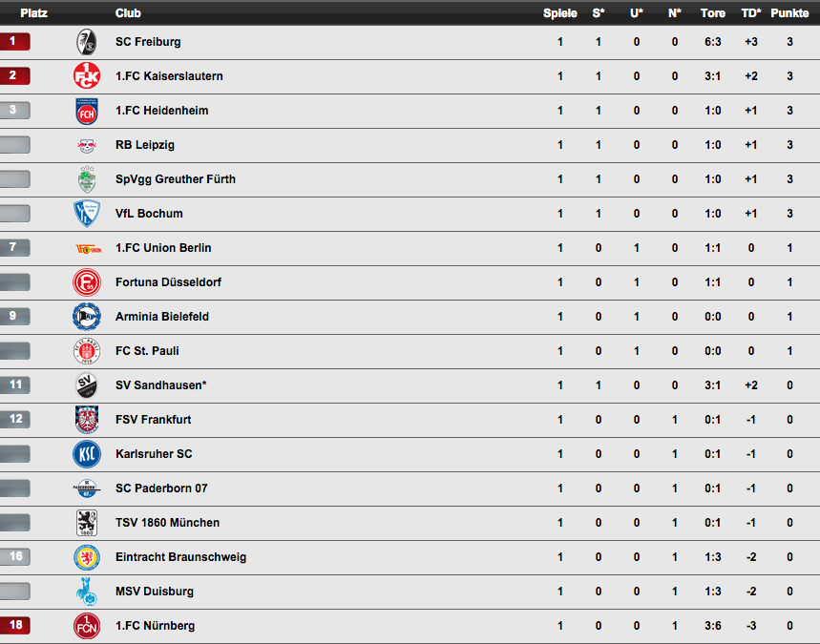820x644 pixels.
Task: Click the Platz column header
Action: point(34,13)
